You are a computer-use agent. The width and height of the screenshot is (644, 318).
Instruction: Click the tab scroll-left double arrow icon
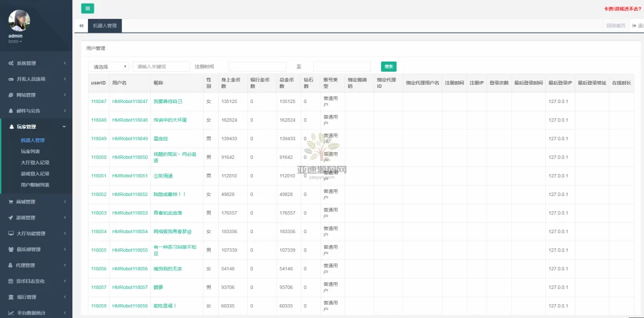(x=81, y=26)
